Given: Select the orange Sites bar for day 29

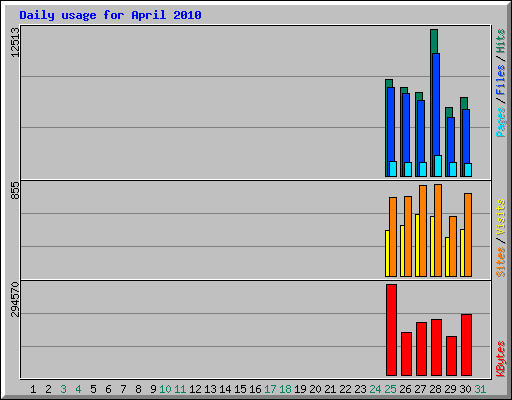Looking at the screenshot, I should [453, 246].
